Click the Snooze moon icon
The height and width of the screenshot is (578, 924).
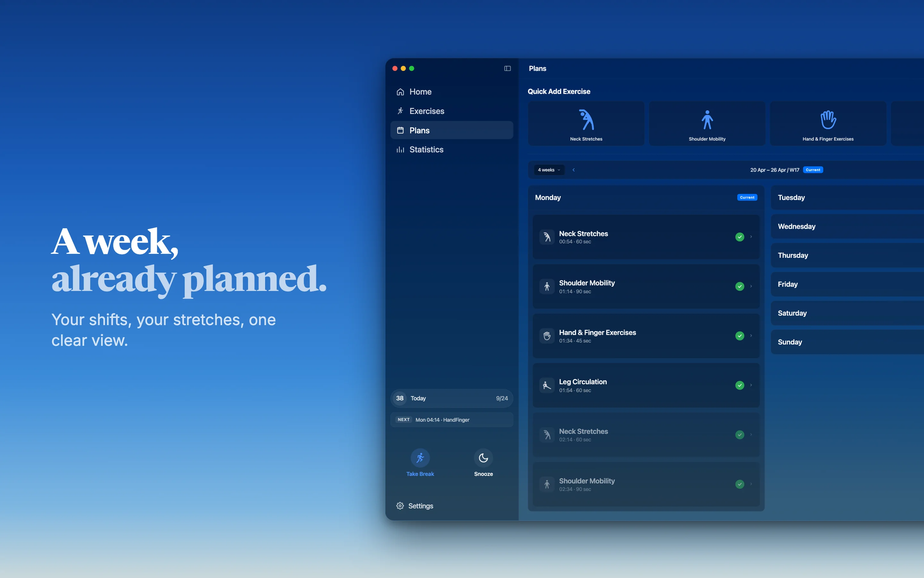coord(483,458)
